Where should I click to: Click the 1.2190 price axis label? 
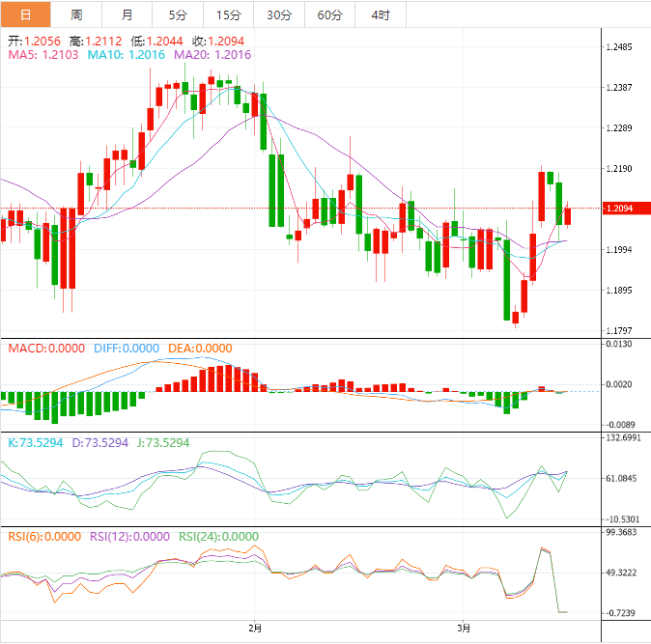pos(619,168)
